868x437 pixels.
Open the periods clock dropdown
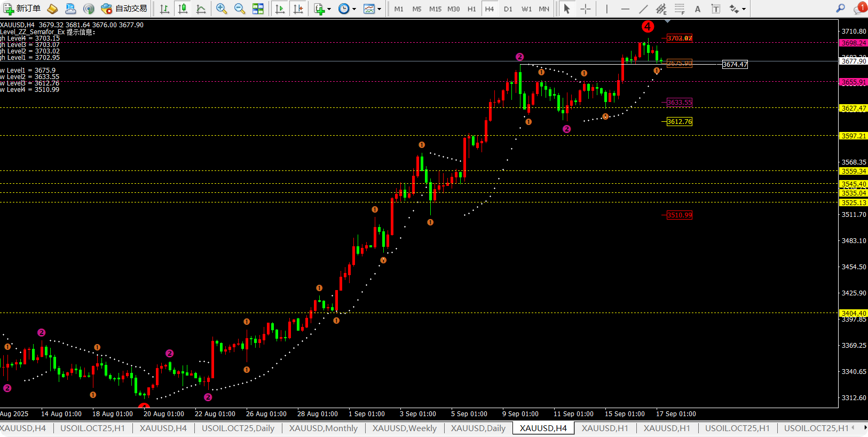347,9
